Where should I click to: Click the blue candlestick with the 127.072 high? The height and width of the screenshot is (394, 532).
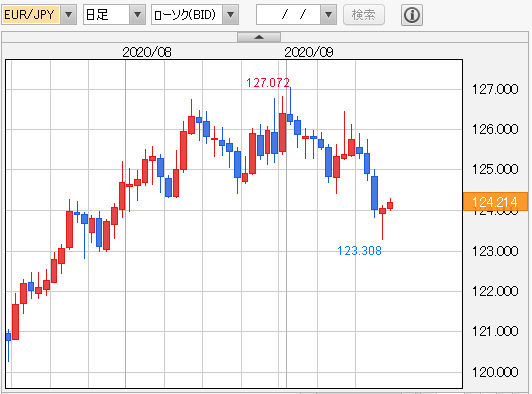point(290,118)
